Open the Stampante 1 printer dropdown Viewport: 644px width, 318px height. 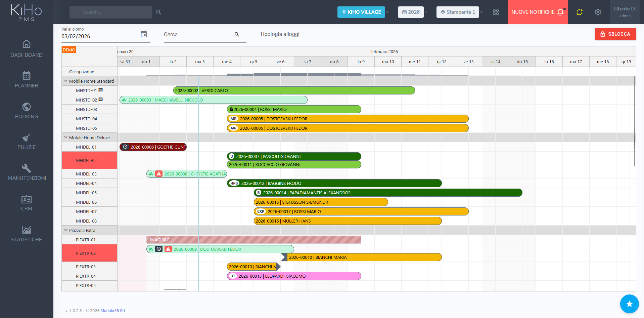point(460,12)
